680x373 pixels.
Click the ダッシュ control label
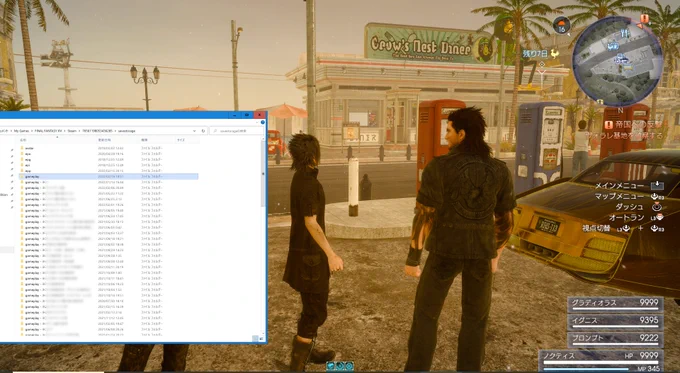coord(629,207)
